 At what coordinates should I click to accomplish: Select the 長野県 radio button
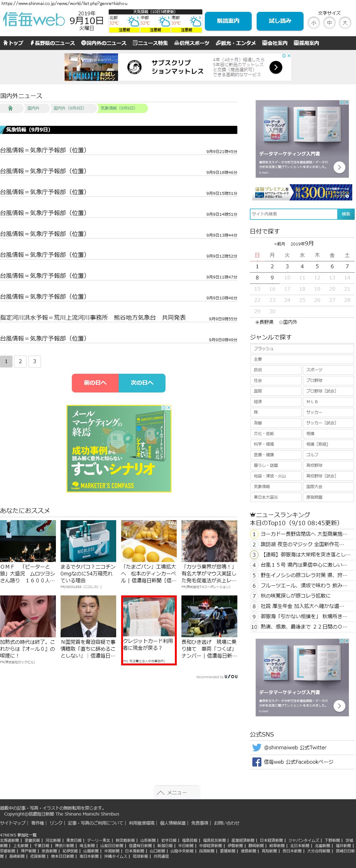pos(257,322)
